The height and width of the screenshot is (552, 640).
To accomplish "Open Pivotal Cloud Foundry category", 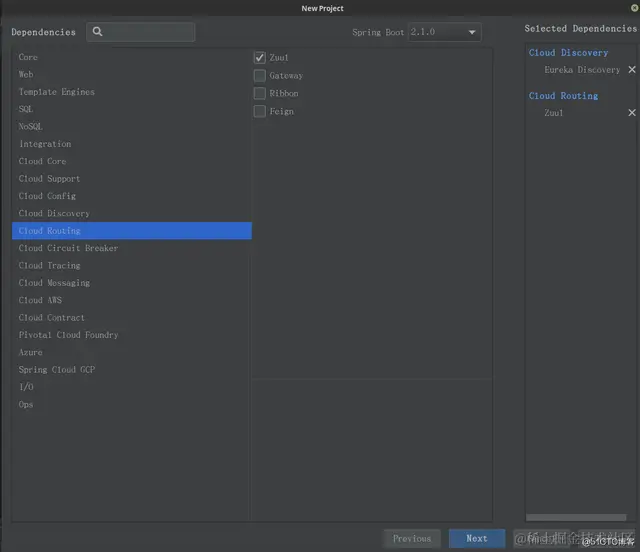I will tap(131, 335).
